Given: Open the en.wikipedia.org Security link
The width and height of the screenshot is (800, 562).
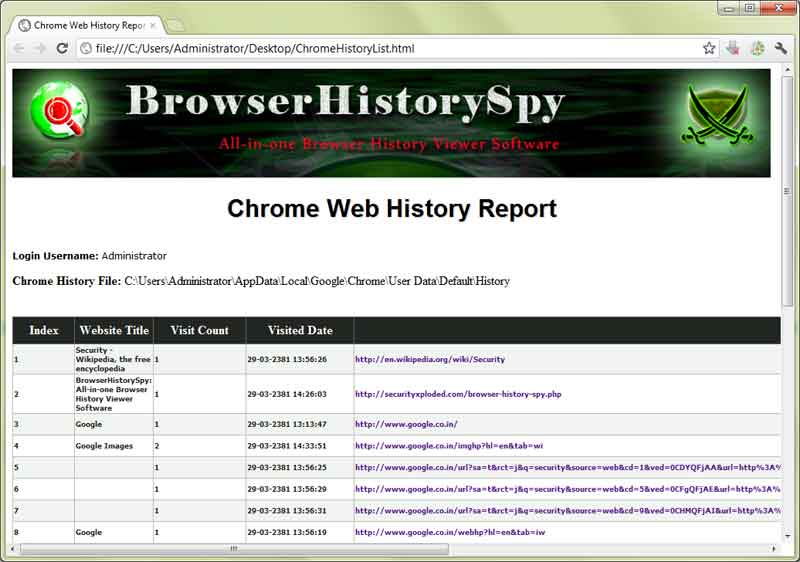Looking at the screenshot, I should point(429,359).
